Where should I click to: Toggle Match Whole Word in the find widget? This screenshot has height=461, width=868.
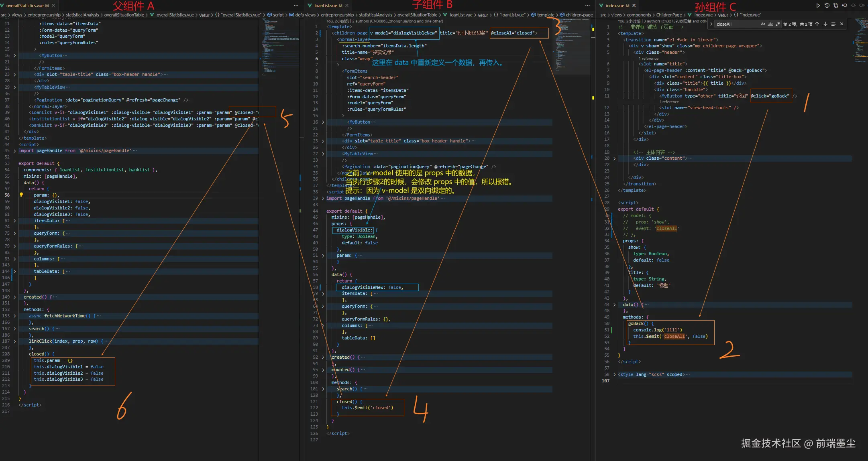770,24
